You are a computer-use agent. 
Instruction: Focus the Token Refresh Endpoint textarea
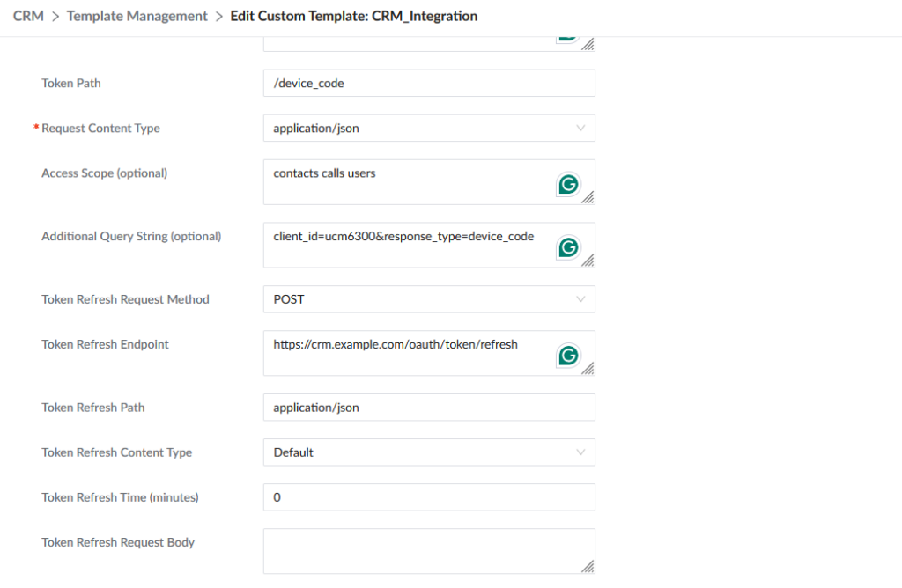tap(429, 354)
